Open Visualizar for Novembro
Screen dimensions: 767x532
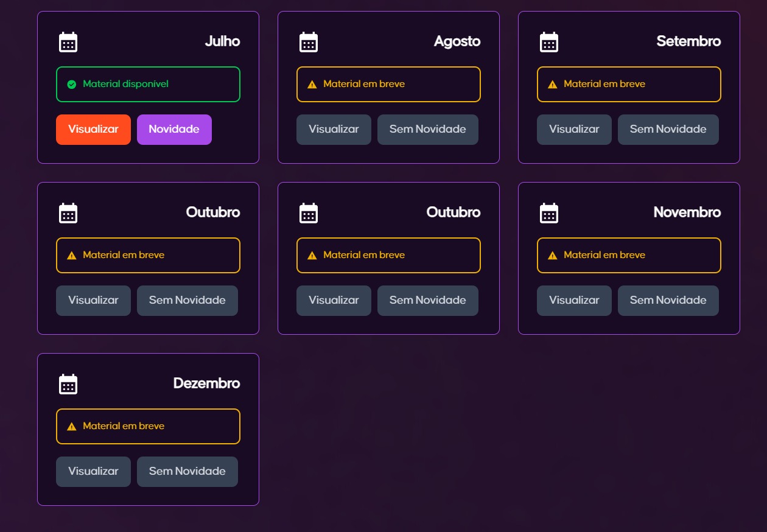(x=574, y=301)
